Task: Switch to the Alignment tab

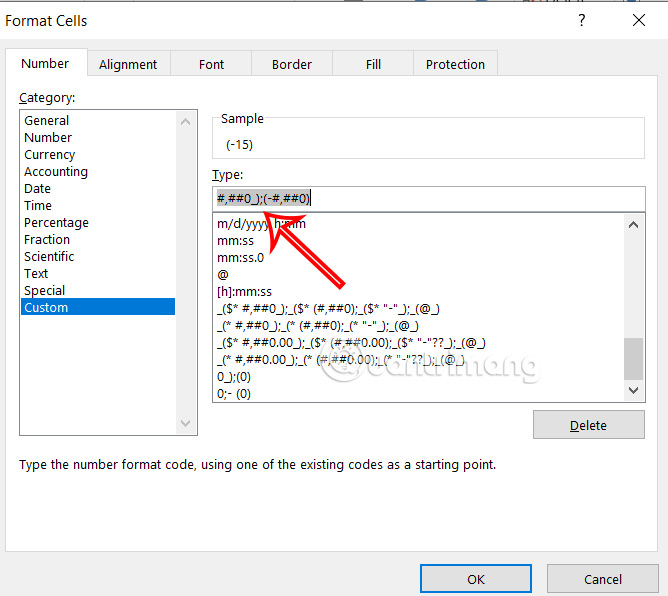Action: pos(128,64)
